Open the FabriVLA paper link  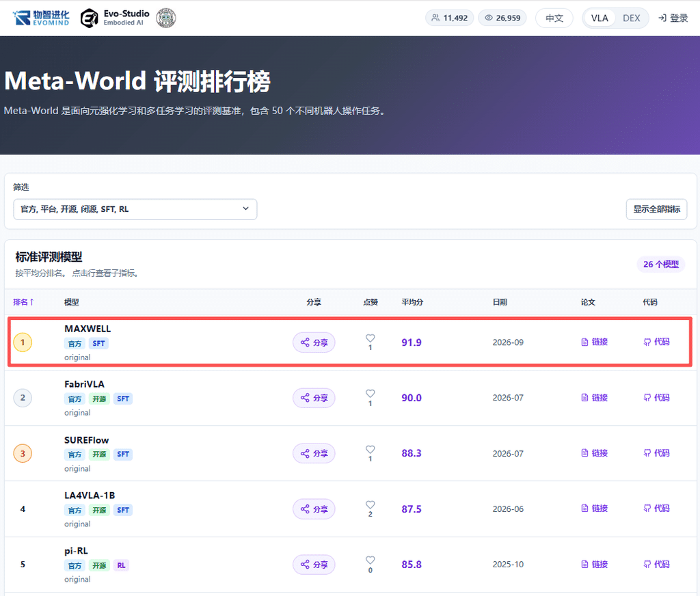594,397
